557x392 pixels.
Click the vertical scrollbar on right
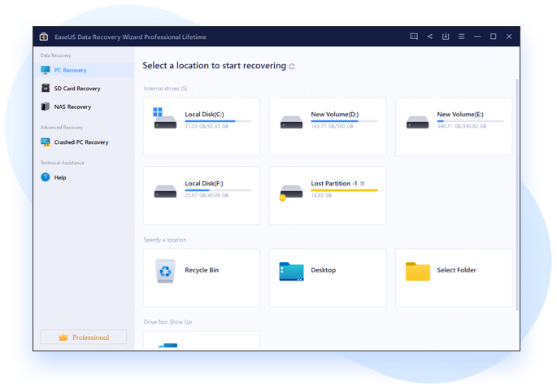point(517,194)
